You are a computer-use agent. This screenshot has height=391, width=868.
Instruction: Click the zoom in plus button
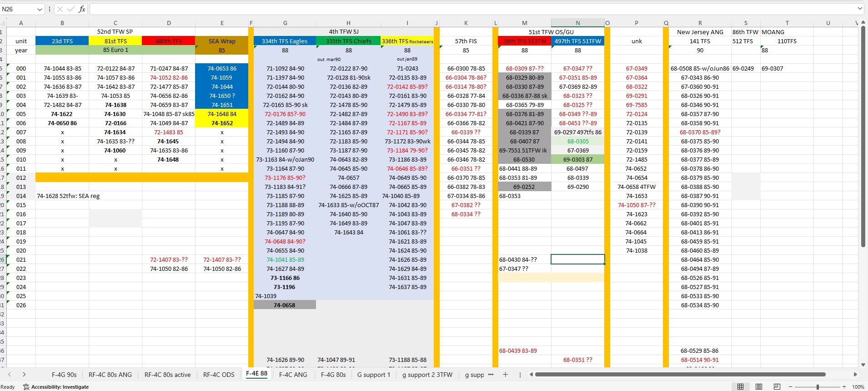(x=844, y=386)
